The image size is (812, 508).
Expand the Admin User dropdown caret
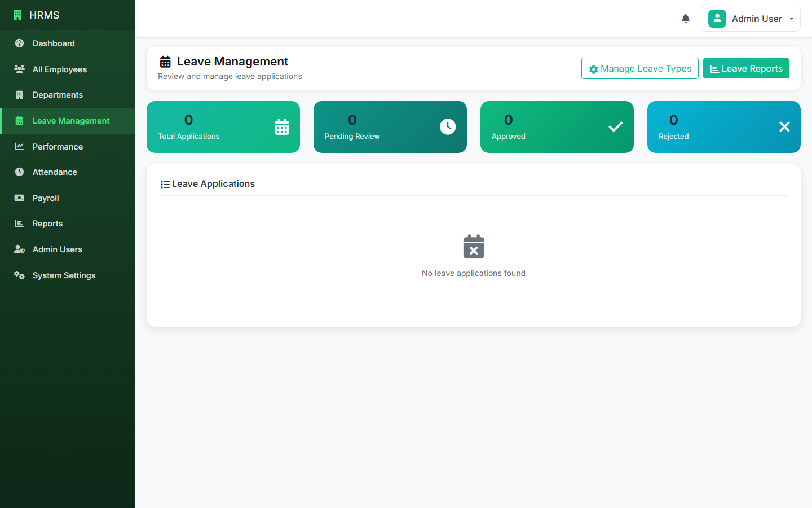coord(792,19)
